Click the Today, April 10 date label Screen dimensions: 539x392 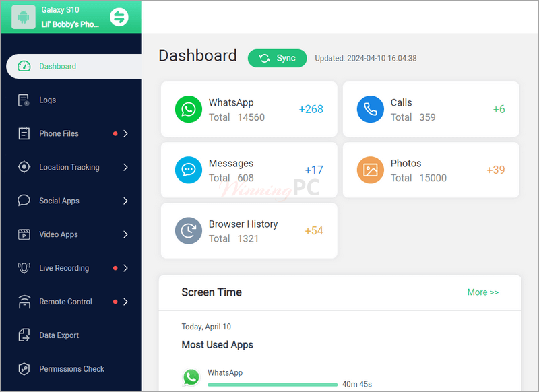(x=206, y=327)
